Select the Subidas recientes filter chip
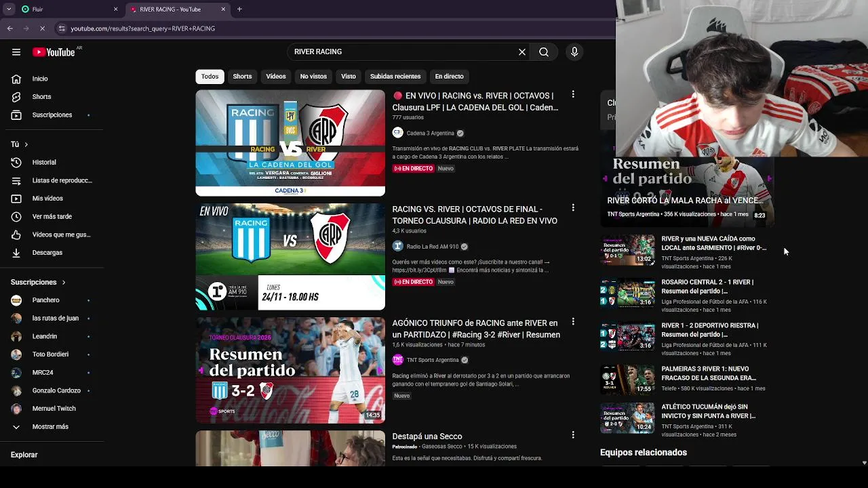This screenshot has height=488, width=868. coord(395,77)
